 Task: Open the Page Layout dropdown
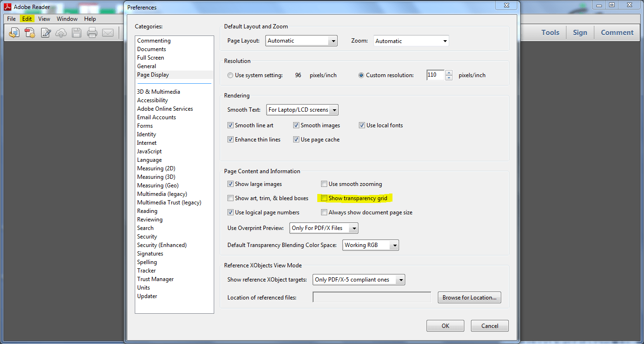(x=301, y=41)
